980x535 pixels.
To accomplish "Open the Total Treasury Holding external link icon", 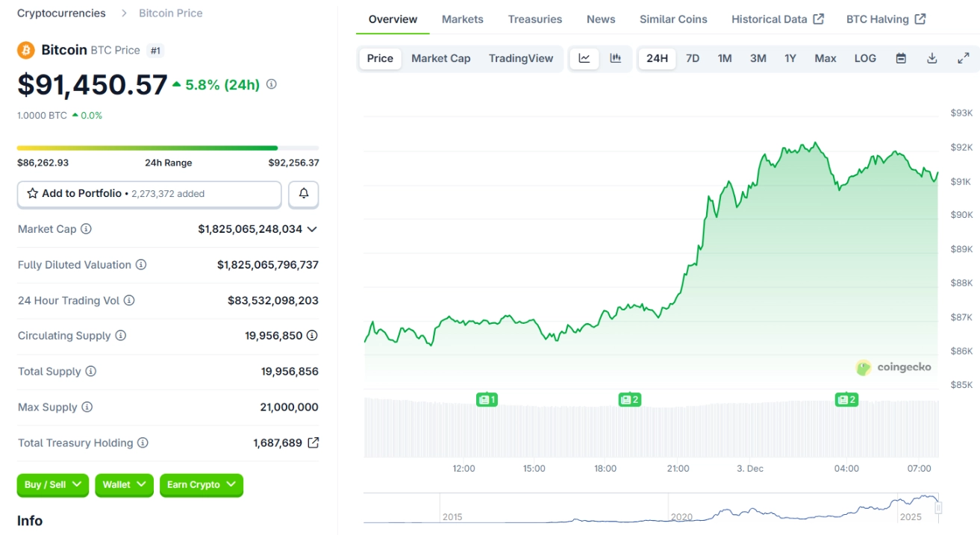I will 313,442.
